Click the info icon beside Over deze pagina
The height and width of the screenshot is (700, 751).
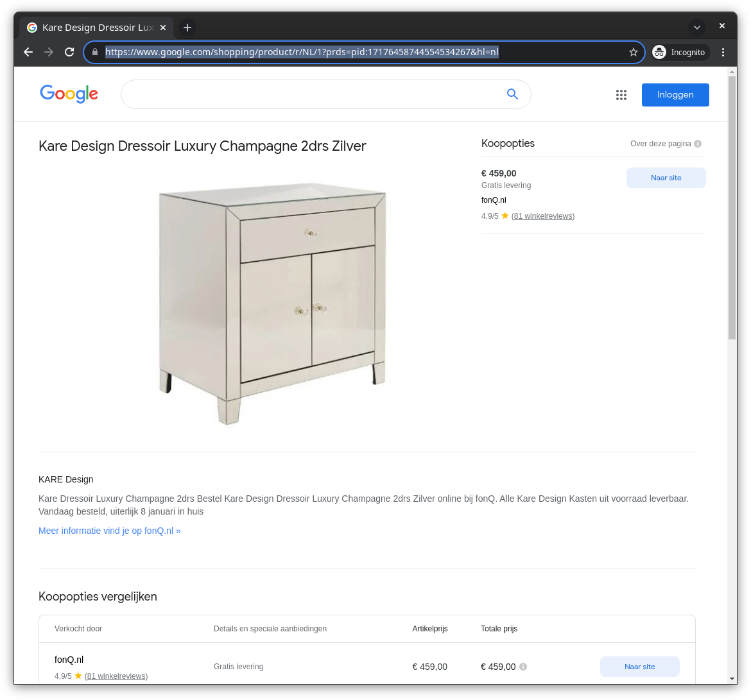click(x=698, y=144)
